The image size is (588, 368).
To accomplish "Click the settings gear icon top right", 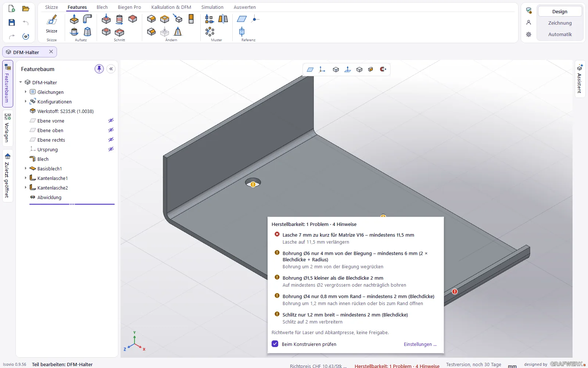I will (x=528, y=34).
